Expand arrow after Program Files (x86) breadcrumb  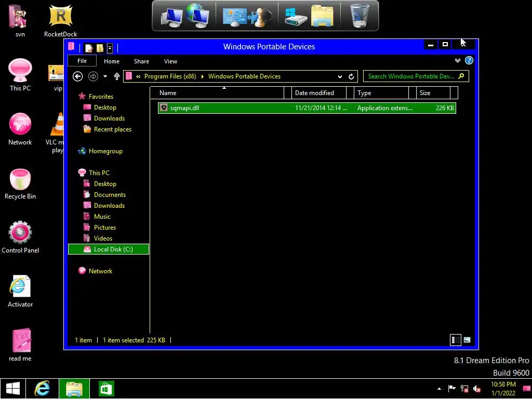203,76
